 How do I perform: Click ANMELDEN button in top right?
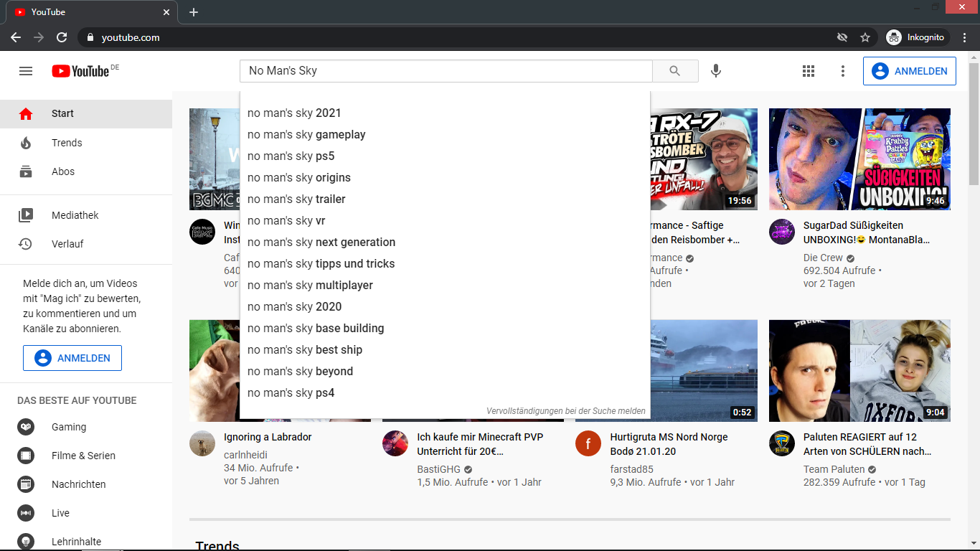pyautogui.click(x=909, y=71)
